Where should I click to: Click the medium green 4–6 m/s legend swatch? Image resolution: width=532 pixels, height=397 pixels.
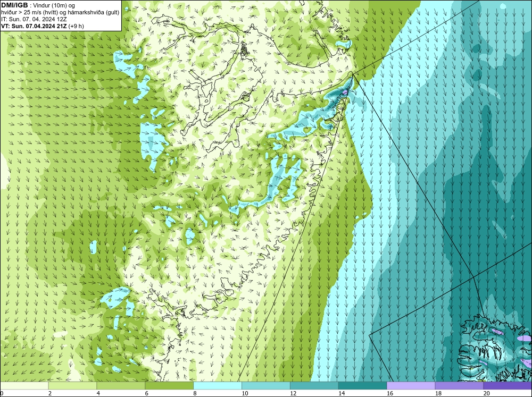tap(121, 385)
